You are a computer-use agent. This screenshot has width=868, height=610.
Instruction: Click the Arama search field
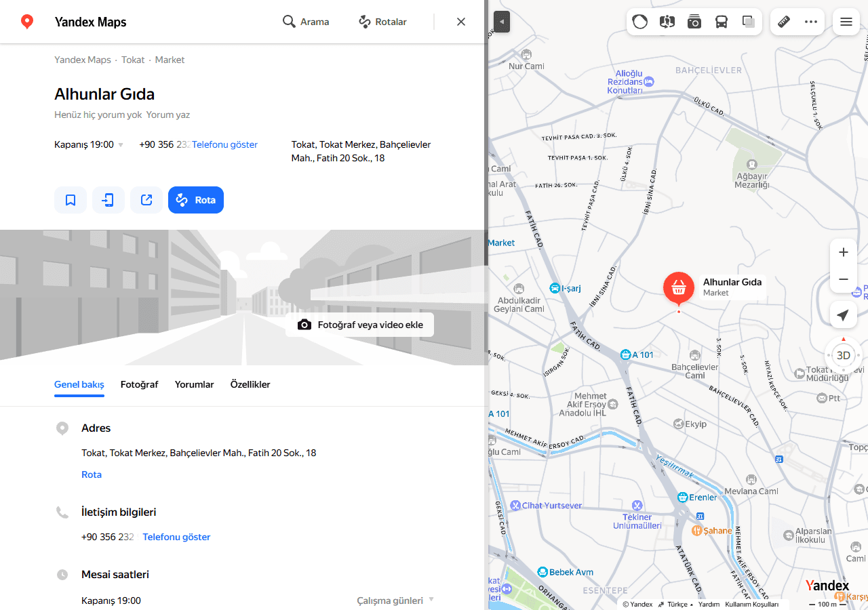click(x=307, y=21)
